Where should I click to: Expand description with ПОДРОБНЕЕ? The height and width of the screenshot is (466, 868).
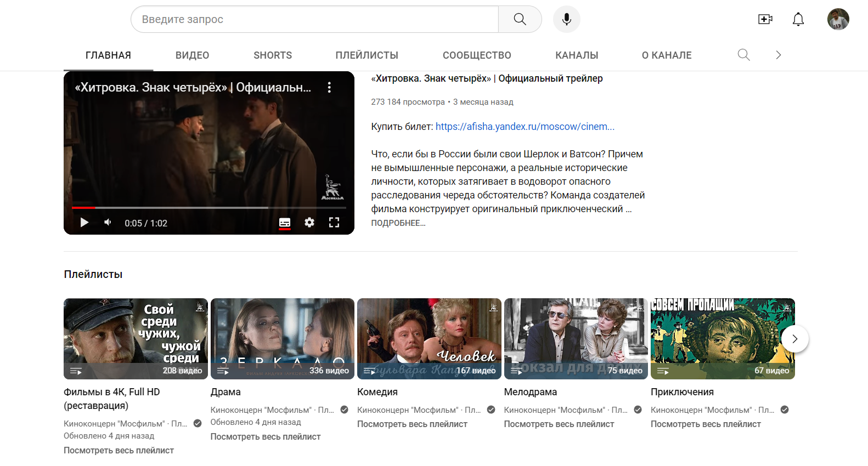point(398,223)
